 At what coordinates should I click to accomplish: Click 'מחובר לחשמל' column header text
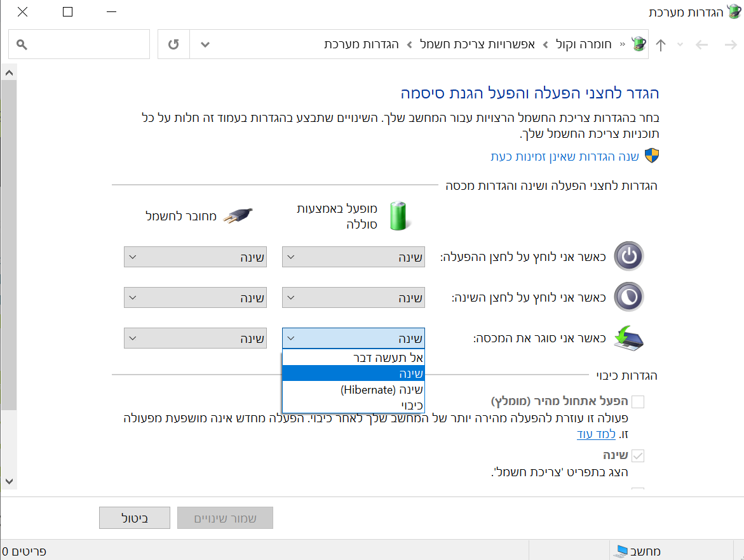pos(181,217)
